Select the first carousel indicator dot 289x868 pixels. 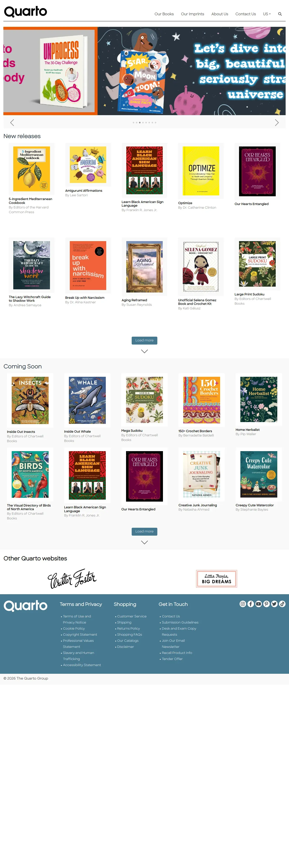click(x=133, y=123)
